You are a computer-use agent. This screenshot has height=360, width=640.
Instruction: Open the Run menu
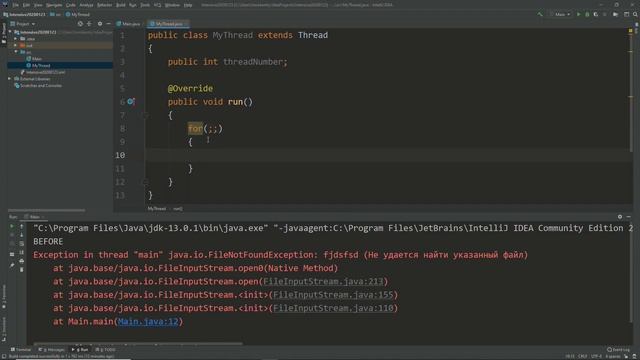tap(133, 5)
